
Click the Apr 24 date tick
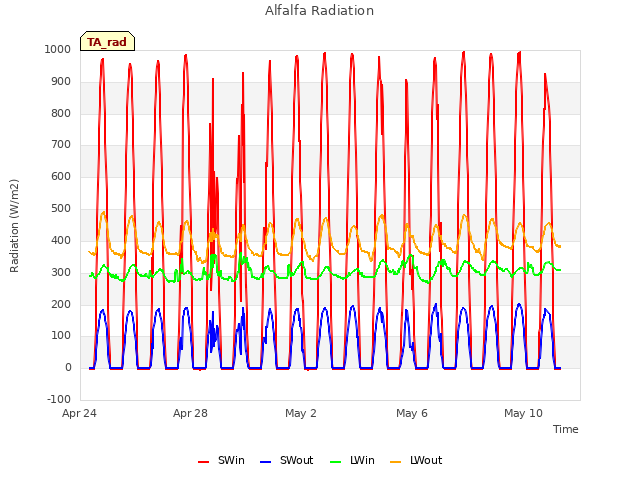click(x=79, y=413)
